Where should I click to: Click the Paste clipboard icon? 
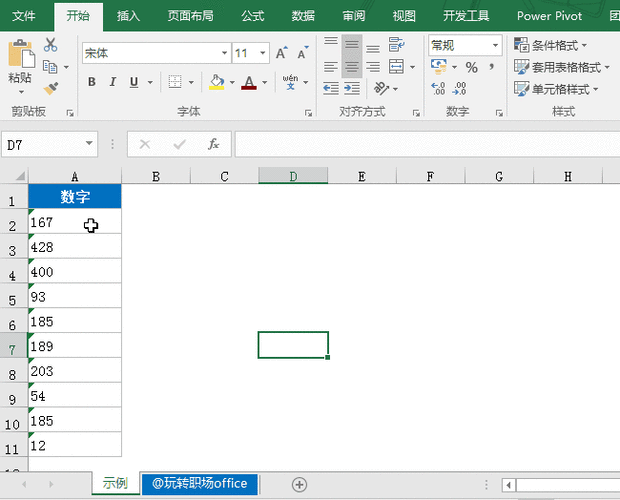pyautogui.click(x=21, y=53)
